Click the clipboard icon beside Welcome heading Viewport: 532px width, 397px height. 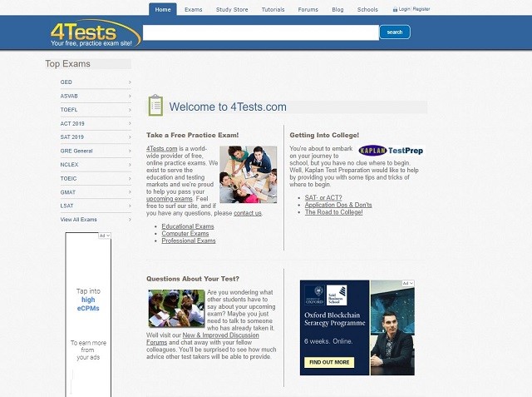[155, 106]
